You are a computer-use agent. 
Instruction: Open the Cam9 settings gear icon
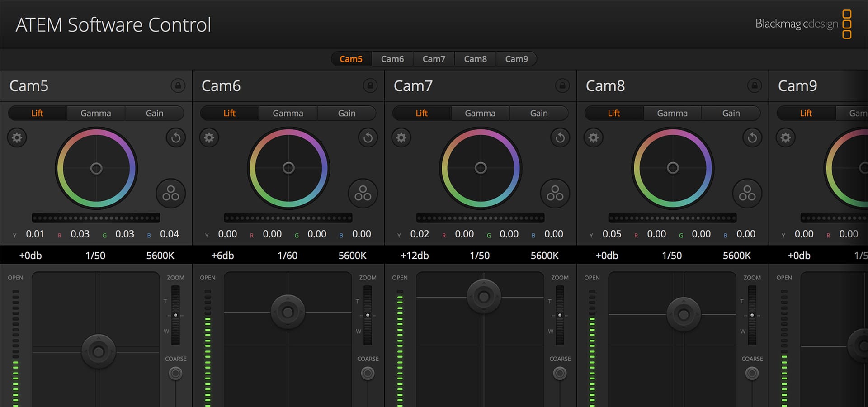click(786, 137)
